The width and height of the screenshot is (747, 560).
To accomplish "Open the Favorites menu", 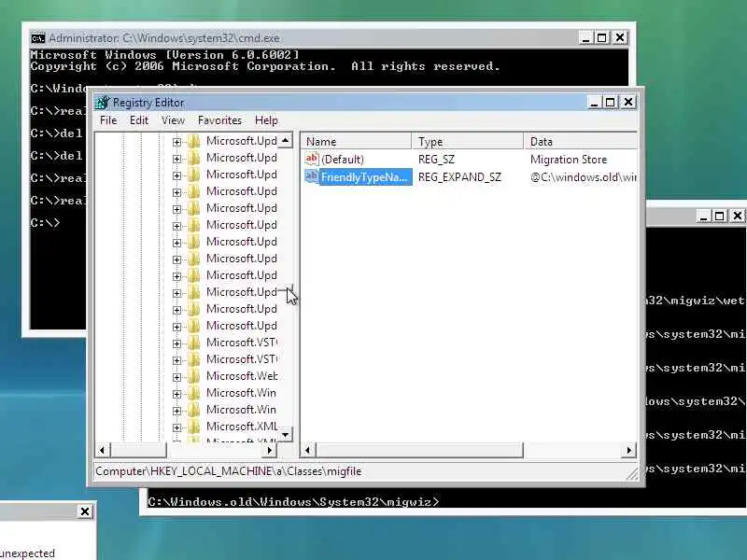I will point(219,120).
